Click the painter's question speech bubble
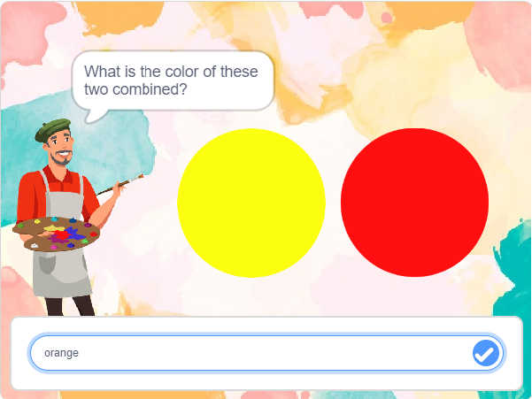532x399 pixels. pos(172,81)
